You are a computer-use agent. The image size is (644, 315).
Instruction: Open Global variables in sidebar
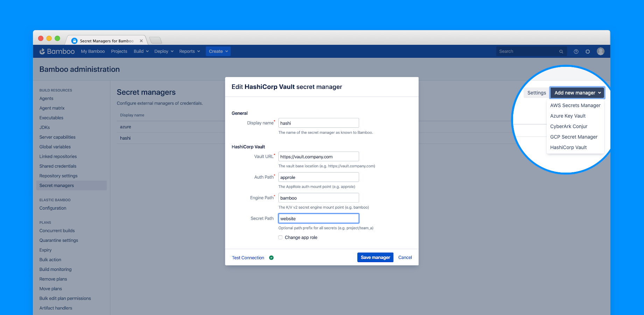coord(55,147)
